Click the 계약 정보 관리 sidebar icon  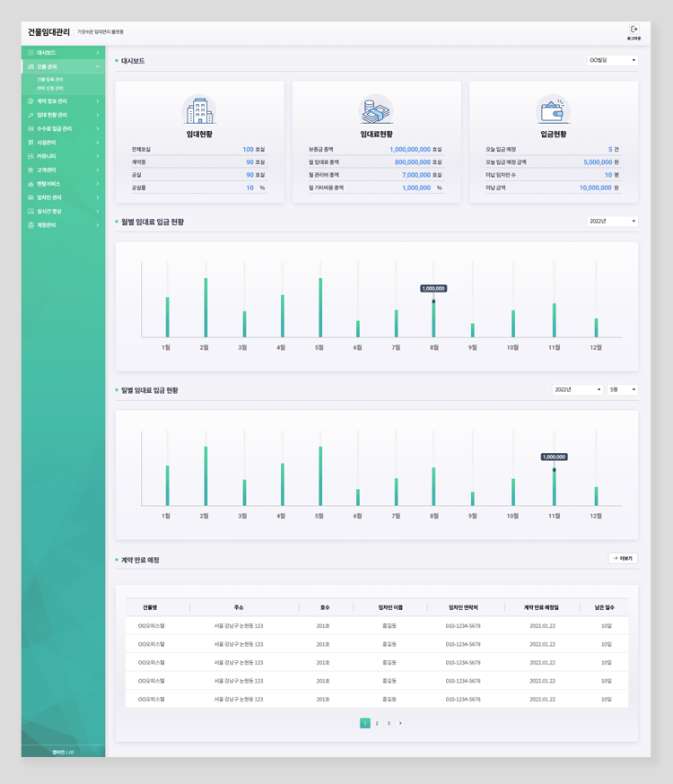point(31,101)
